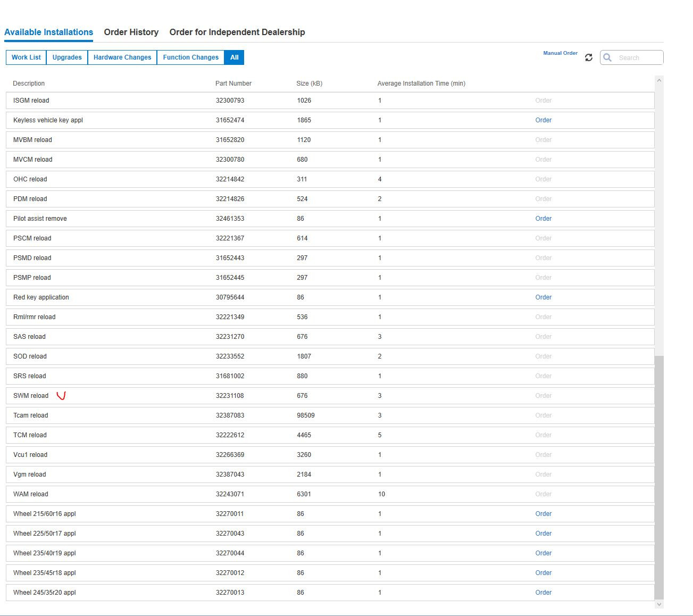The image size is (693, 616).
Task: Click part number 32231108
Action: click(230, 396)
